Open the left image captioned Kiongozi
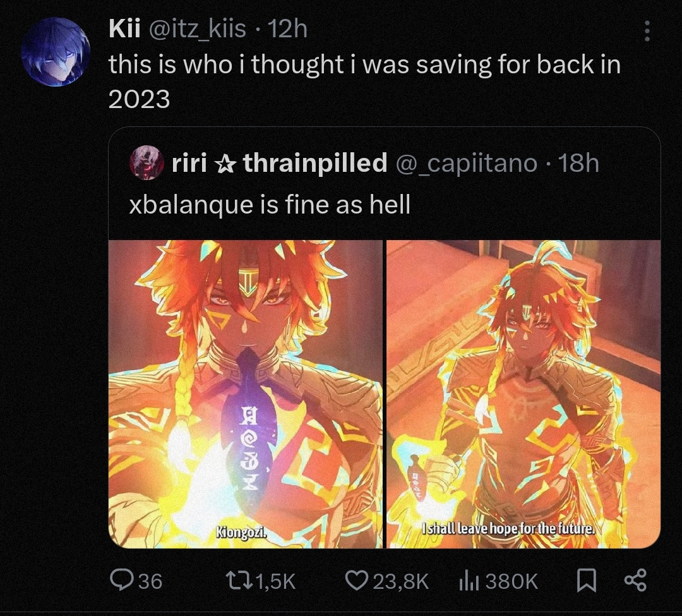Image resolution: width=682 pixels, height=616 pixels. pos(245,394)
